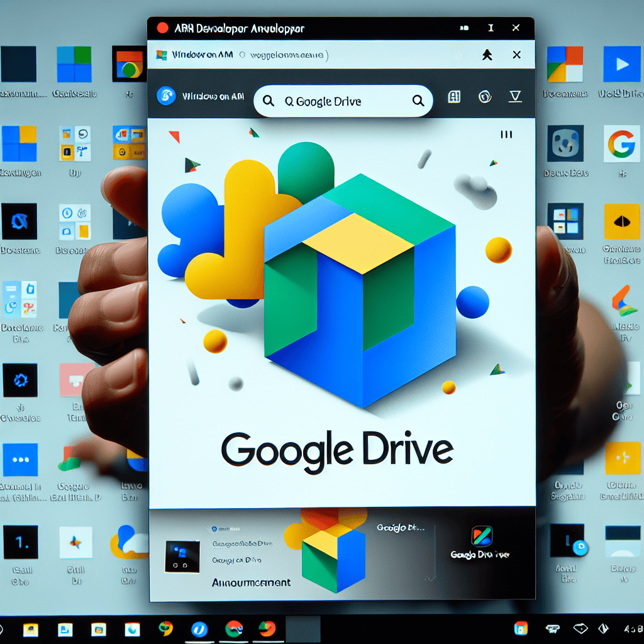Open the blue play-button desktop icon
644x644 pixels.
point(622,64)
